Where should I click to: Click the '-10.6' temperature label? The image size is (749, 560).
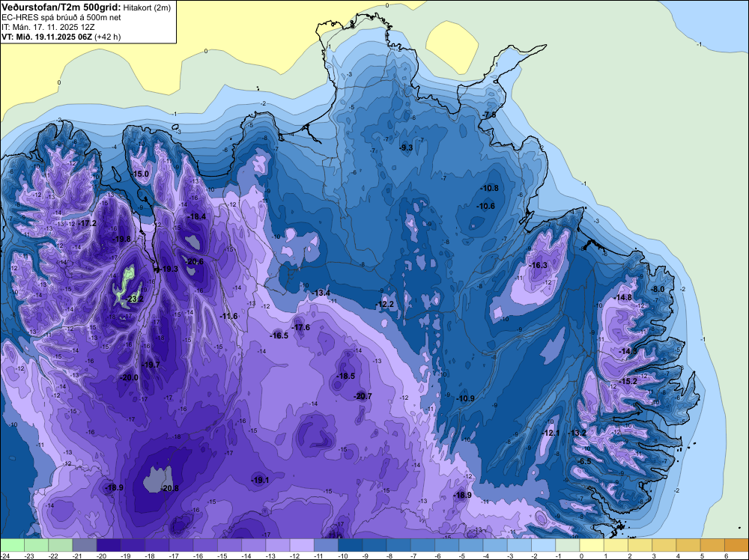pos(486,206)
